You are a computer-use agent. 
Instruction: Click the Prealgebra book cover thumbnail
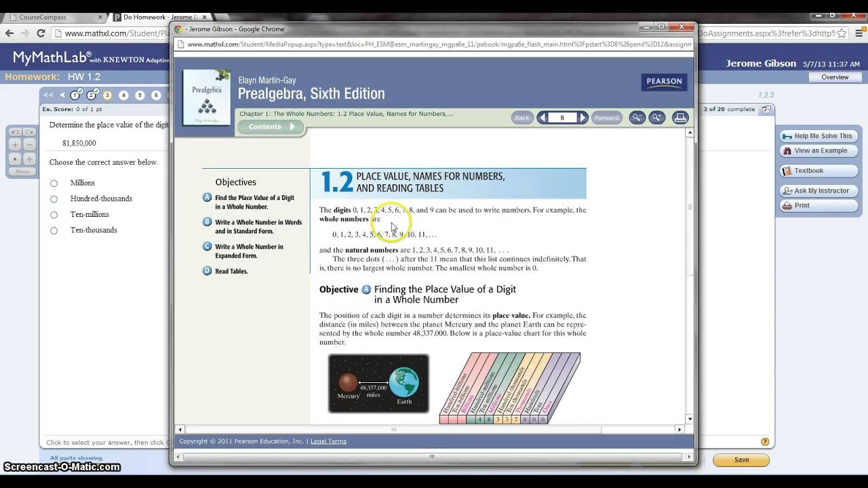pyautogui.click(x=207, y=98)
